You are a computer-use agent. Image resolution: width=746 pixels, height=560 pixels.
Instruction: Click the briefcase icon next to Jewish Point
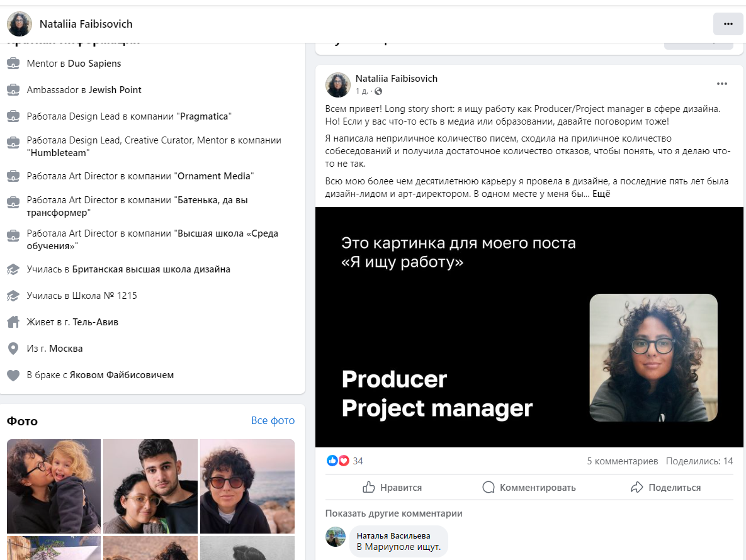[13, 90]
